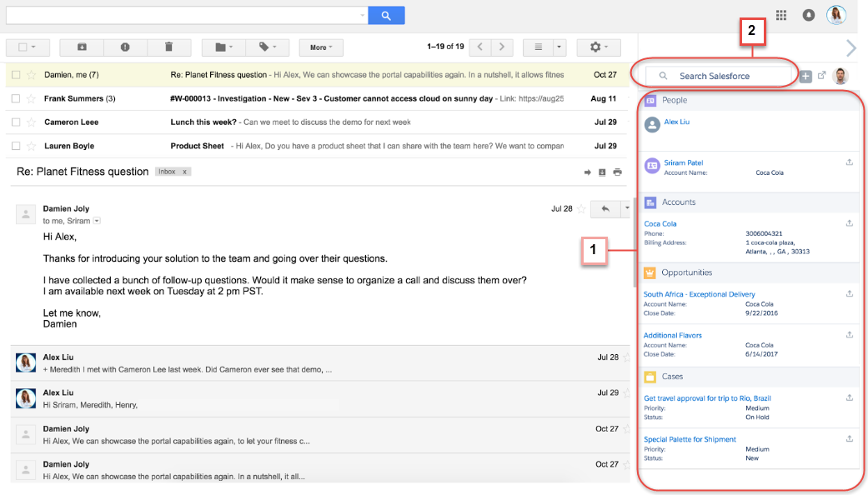Star the Damien, me conversation
The width and height of the screenshot is (868, 495).
32,75
